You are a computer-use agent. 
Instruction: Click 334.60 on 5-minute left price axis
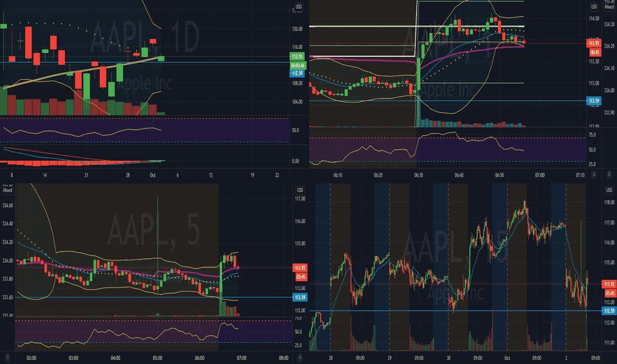click(x=7, y=205)
